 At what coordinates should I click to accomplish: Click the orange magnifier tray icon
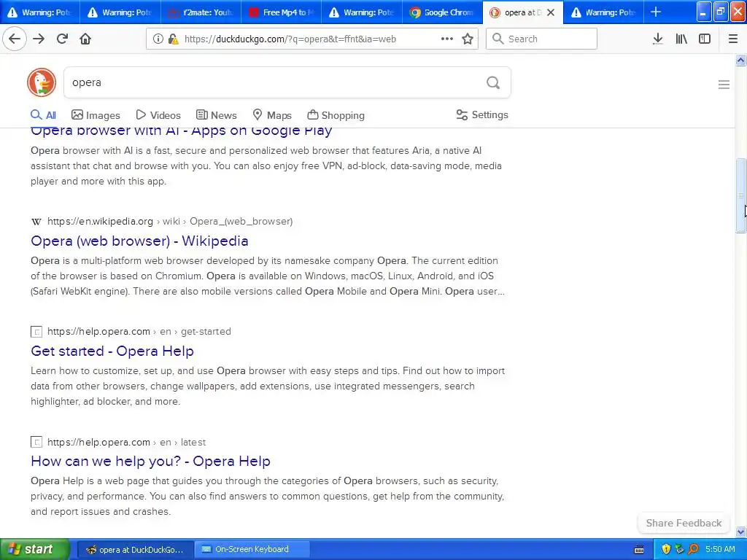point(693,549)
